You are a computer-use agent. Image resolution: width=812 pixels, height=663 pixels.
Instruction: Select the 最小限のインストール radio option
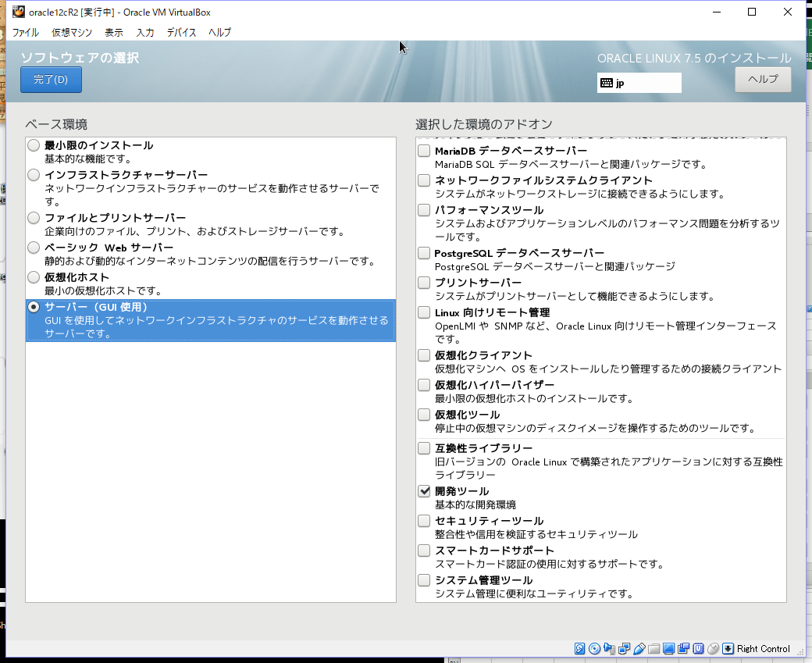33,144
